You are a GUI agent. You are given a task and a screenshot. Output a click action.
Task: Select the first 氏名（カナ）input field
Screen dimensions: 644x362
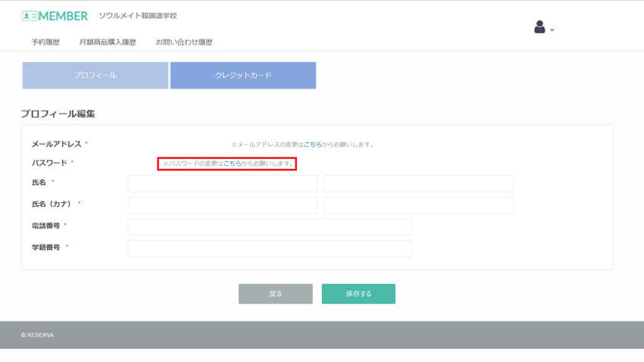tap(223, 205)
